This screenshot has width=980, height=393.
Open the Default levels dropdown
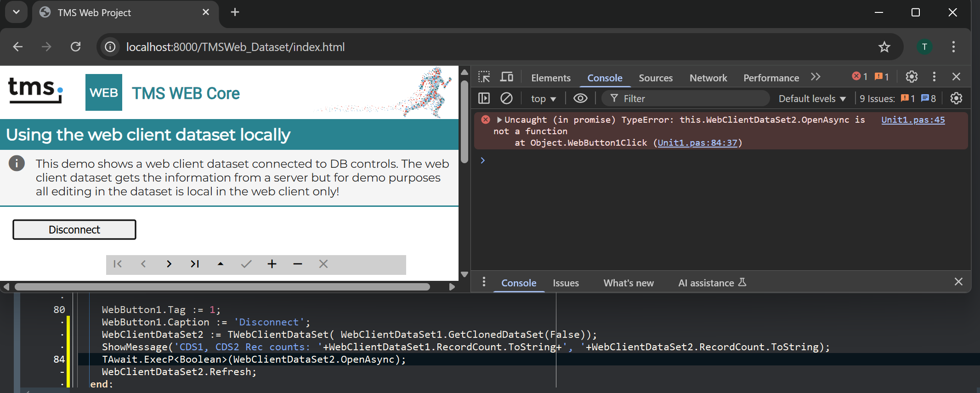pos(812,99)
